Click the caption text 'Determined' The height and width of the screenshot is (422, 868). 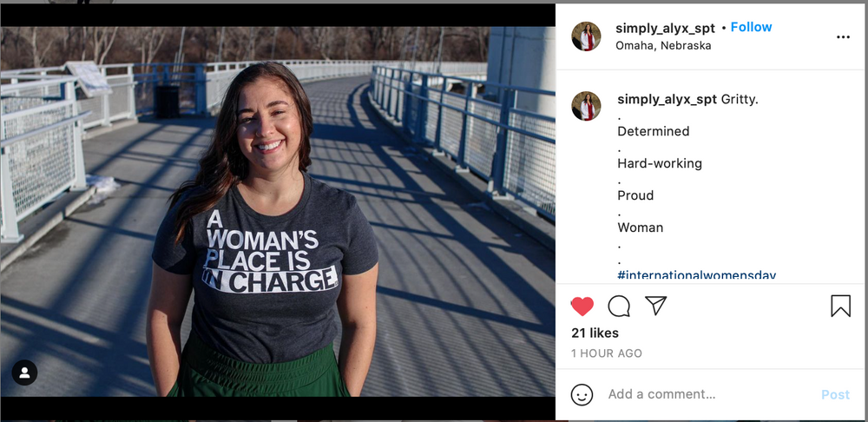coord(653,131)
